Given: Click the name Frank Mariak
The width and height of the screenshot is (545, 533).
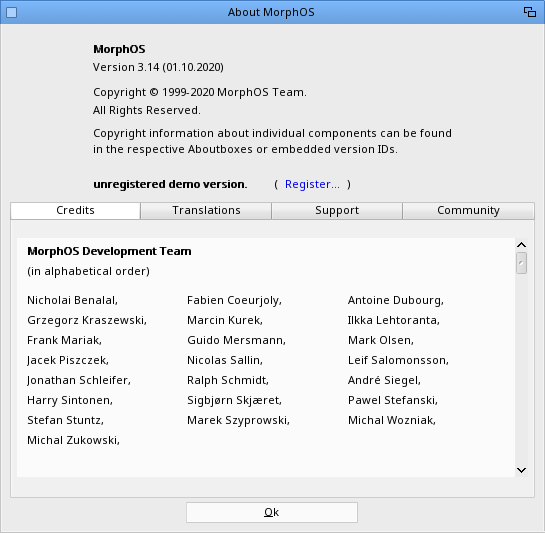Looking at the screenshot, I should tap(64, 340).
